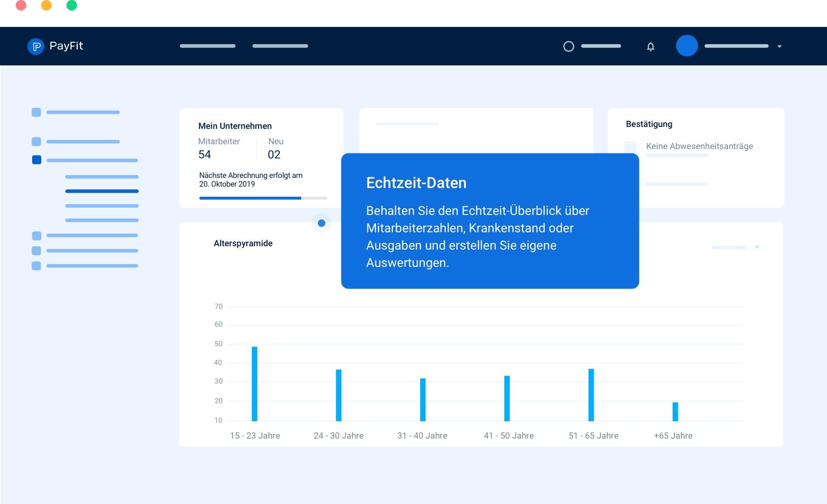This screenshot has height=504, width=827.
Task: Select the dark blue active sidebar icon
Action: [x=37, y=160]
